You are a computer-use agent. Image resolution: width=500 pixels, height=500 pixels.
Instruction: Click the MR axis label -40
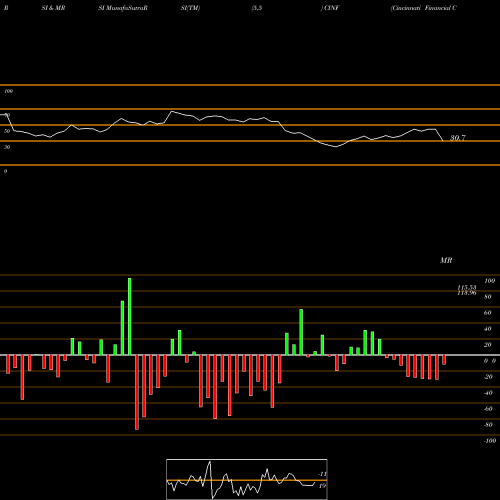(x=488, y=393)
